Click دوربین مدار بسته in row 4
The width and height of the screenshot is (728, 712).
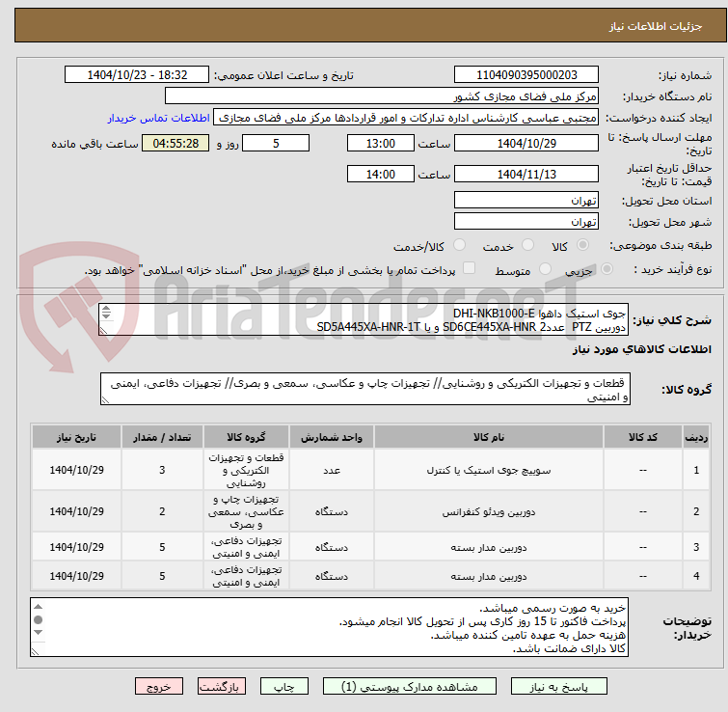(489, 576)
